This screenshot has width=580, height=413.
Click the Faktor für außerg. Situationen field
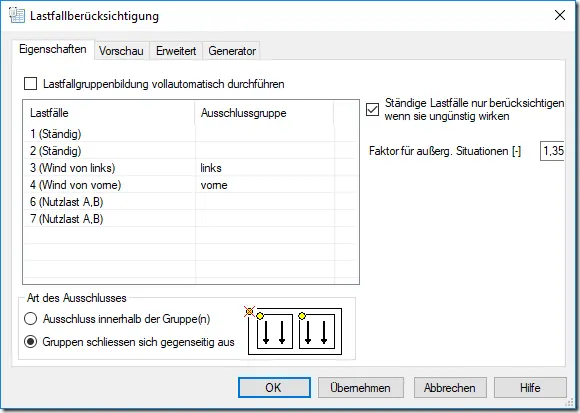tap(553, 151)
